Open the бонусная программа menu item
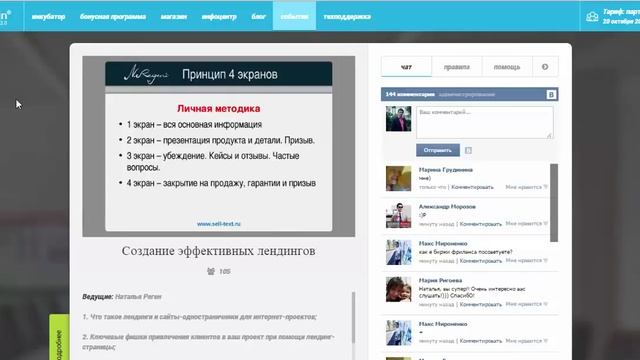Screen dimensions: 640x360 pyautogui.click(x=113, y=17)
